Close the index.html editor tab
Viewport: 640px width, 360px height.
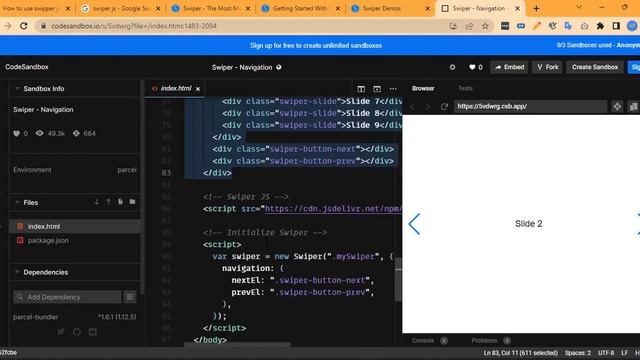pyautogui.click(x=198, y=89)
